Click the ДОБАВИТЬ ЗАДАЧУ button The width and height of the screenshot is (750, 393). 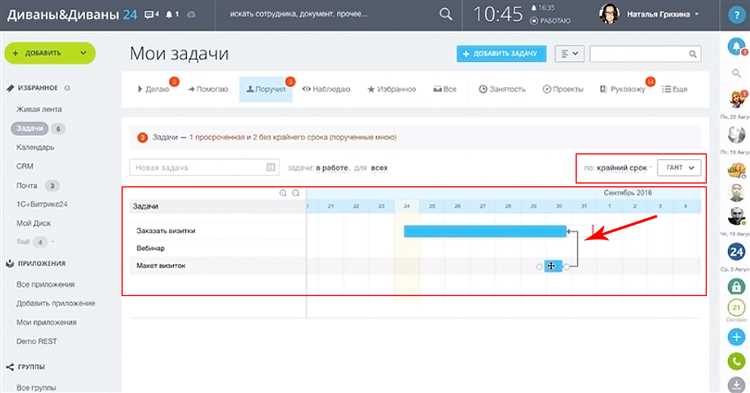click(x=501, y=54)
